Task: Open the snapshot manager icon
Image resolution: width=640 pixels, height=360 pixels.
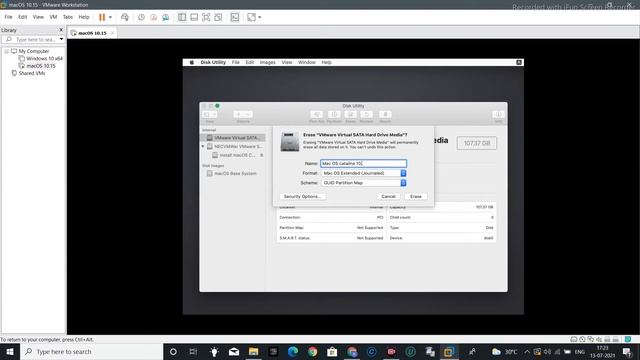Action: [165, 17]
